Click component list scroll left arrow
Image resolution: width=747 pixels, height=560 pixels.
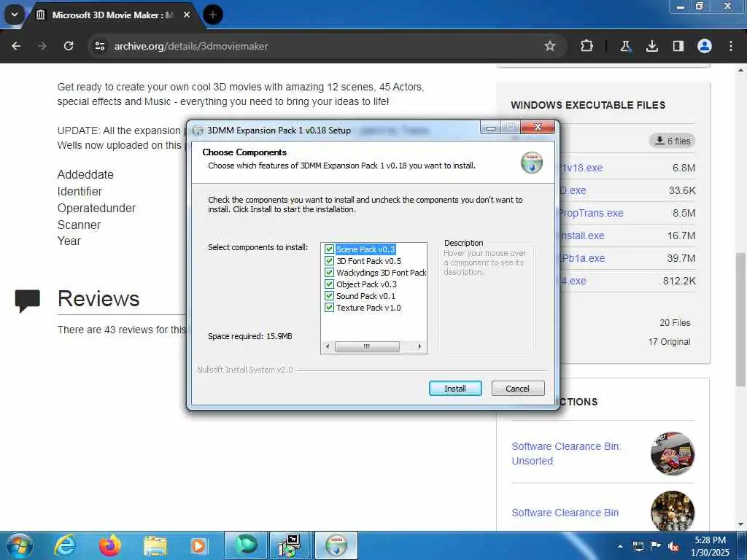(x=328, y=346)
